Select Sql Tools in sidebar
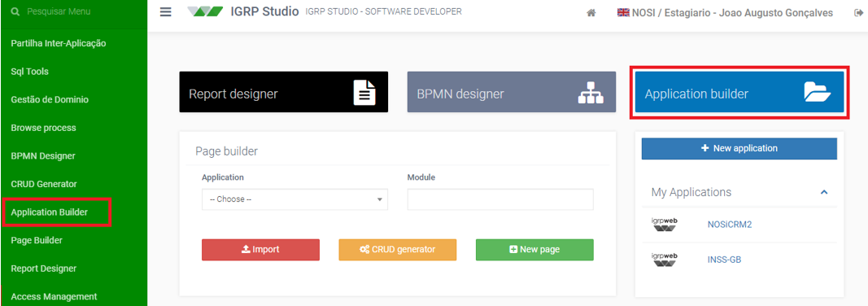 (29, 72)
